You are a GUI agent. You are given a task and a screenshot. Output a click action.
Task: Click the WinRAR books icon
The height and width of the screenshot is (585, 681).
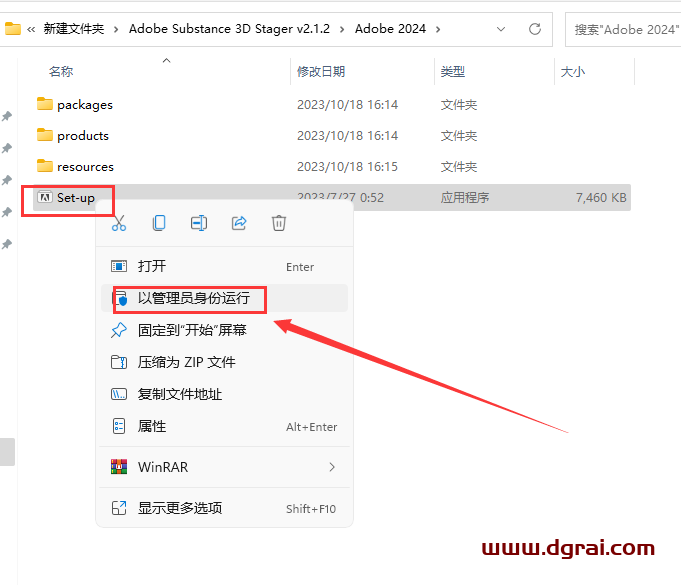point(119,467)
